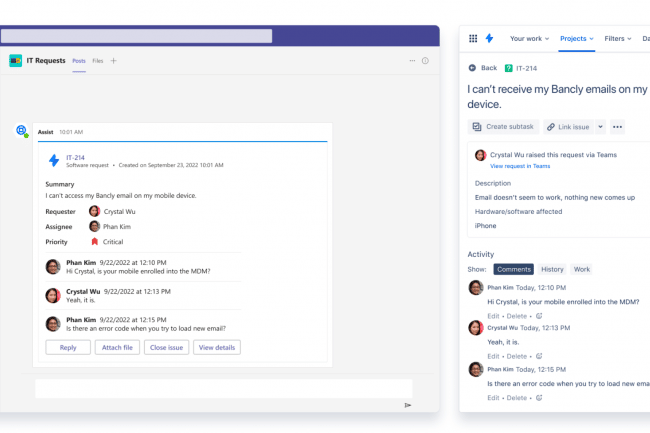The height and width of the screenshot is (433, 650).
Task: Click Phan Kim's avatar on 12:15 PM Jira comment
Action: 476,369
